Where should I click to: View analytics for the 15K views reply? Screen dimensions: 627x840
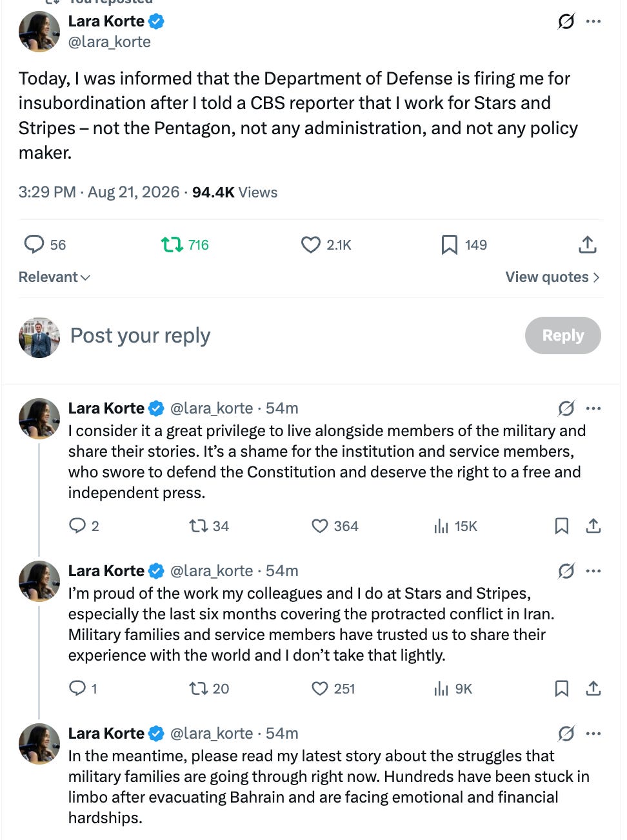455,526
